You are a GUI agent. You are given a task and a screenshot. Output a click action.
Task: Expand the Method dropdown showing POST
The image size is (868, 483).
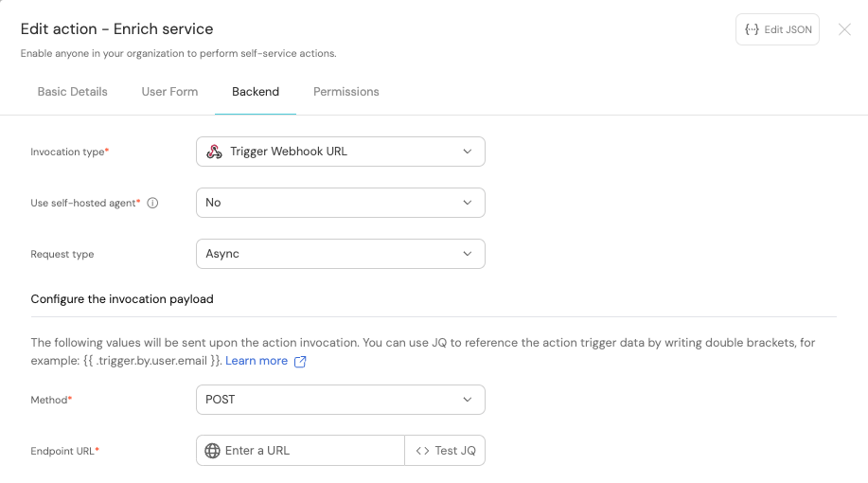(340, 400)
